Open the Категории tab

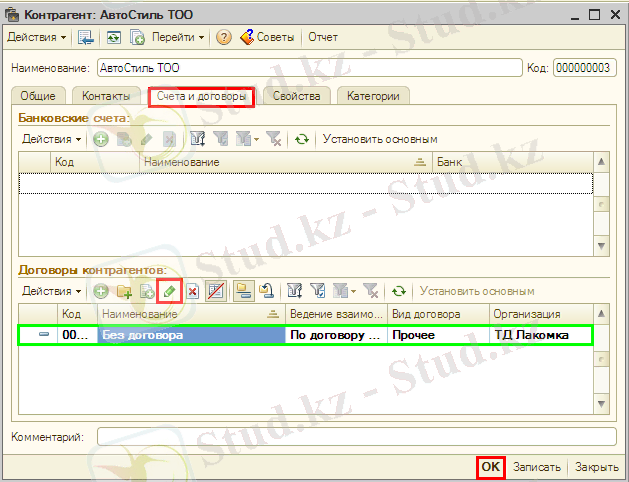click(x=373, y=96)
